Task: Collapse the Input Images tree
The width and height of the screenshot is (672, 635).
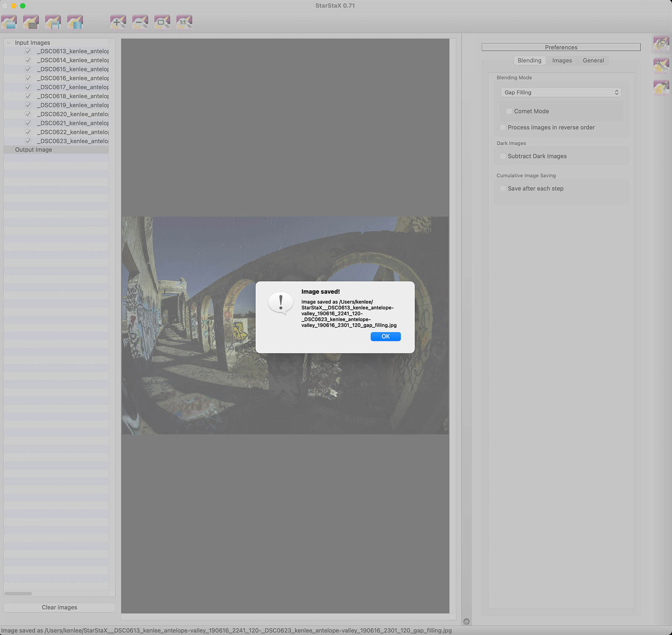Action: [8, 43]
